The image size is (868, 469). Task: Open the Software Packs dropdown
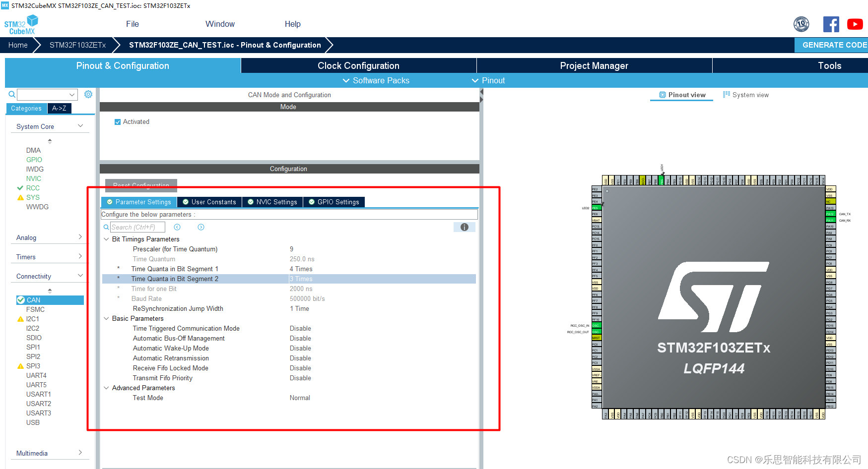click(376, 80)
